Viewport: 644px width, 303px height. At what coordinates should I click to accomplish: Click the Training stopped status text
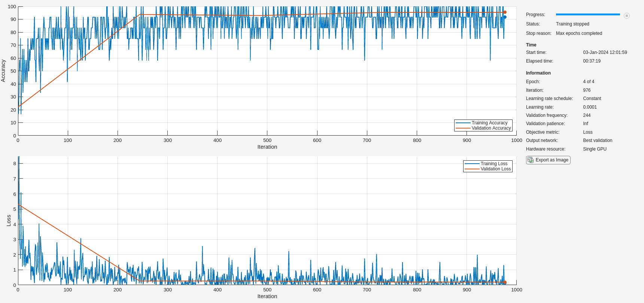tap(572, 24)
